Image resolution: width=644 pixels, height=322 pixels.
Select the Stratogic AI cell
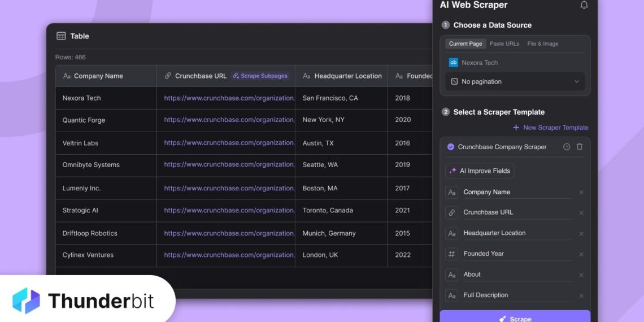(106, 210)
